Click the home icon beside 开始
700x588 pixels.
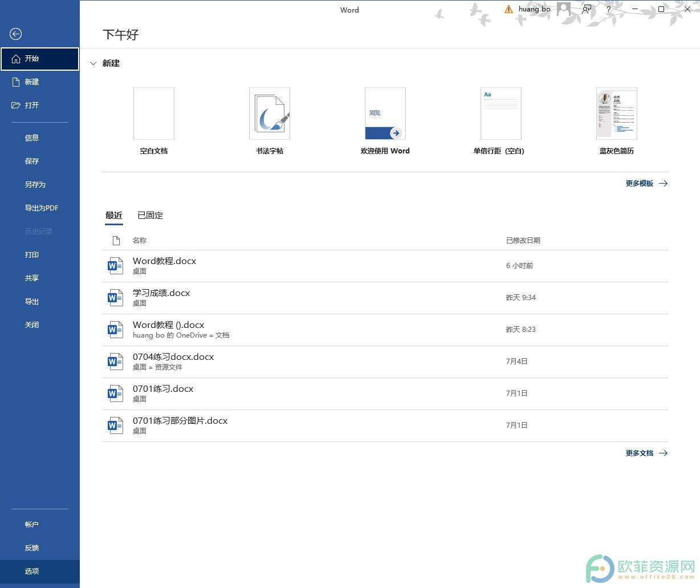click(16, 59)
